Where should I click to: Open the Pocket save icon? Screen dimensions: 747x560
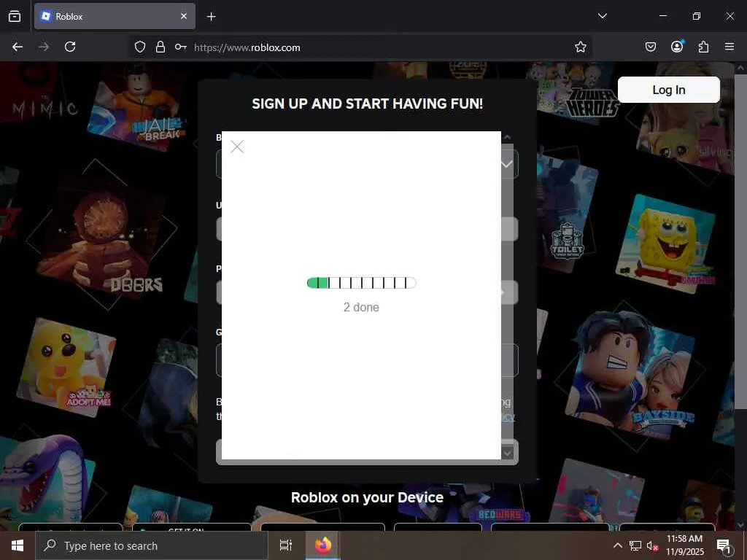click(x=651, y=47)
